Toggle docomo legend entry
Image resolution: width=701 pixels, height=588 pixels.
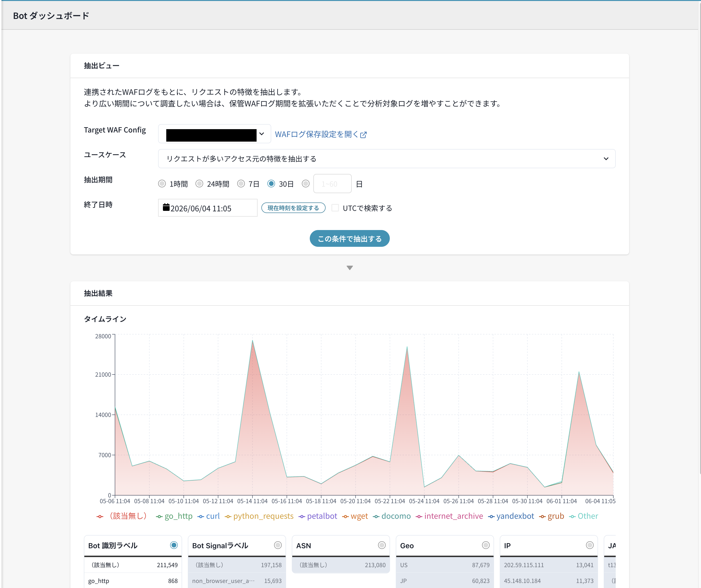tap(392, 516)
